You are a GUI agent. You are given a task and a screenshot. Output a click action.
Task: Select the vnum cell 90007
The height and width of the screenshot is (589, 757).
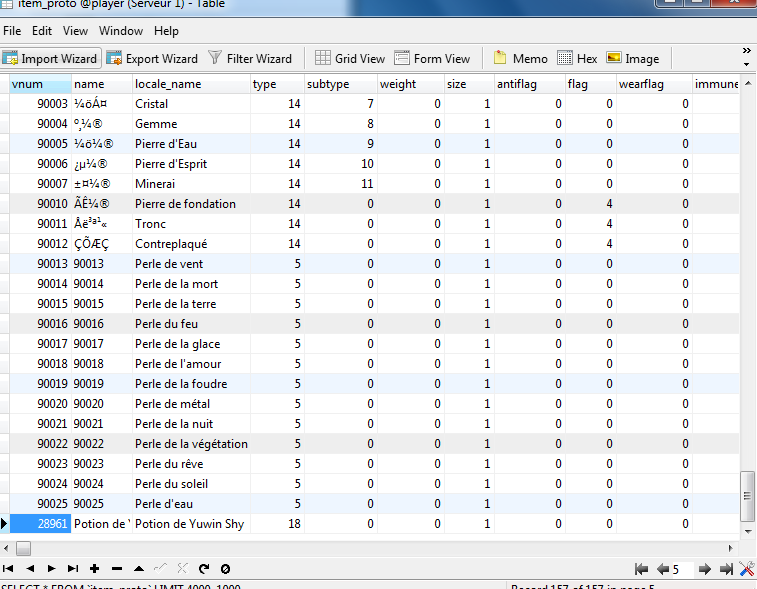pyautogui.click(x=41, y=184)
